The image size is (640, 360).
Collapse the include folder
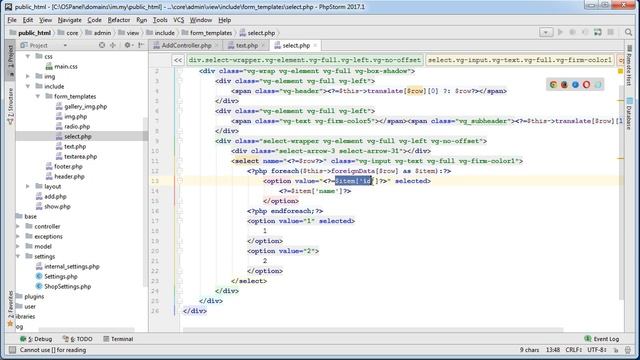(28, 87)
